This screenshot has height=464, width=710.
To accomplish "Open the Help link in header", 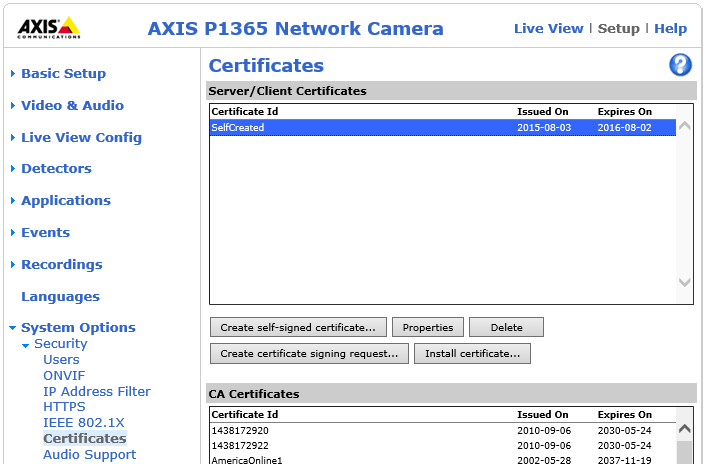I will (x=670, y=29).
